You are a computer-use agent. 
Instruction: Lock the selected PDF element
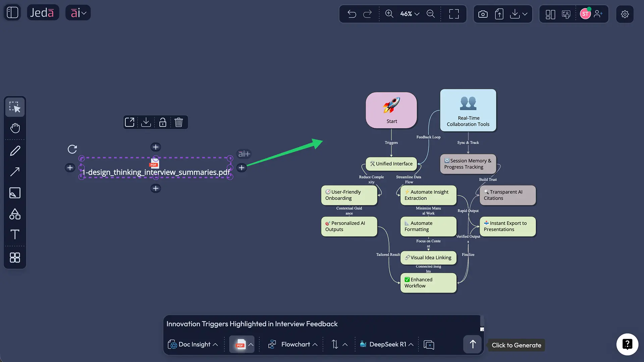click(x=162, y=122)
